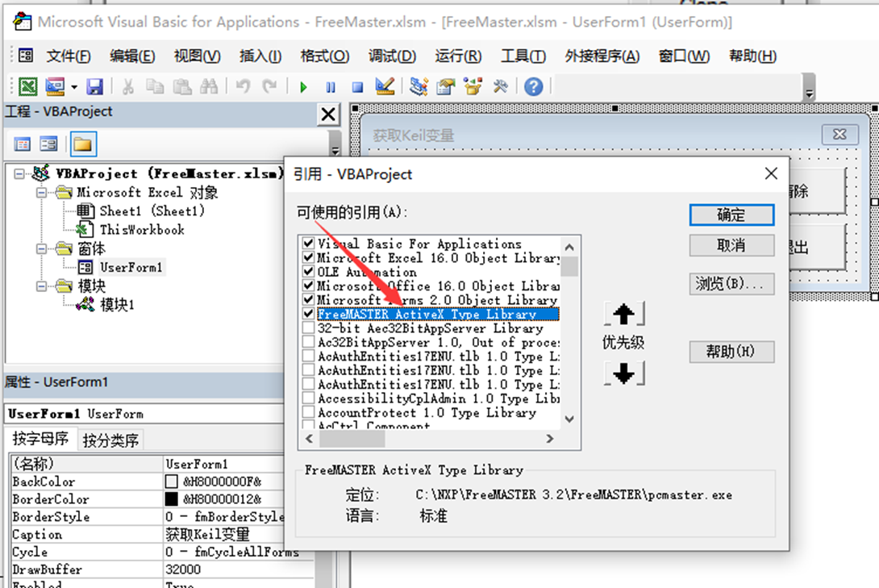
Task: Uncheck Visual Basic For Applications reference
Action: (308, 244)
